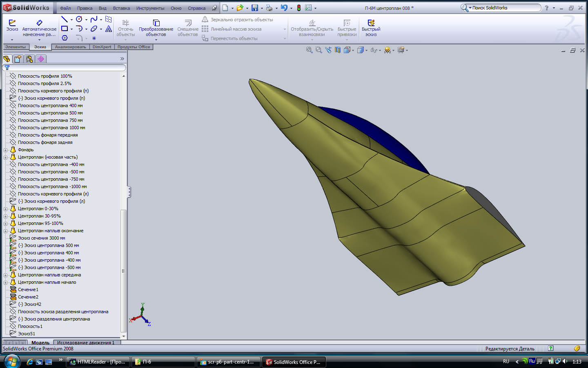Toggle the system volume icon in the tray
The height and width of the screenshot is (368, 588).
tap(565, 361)
